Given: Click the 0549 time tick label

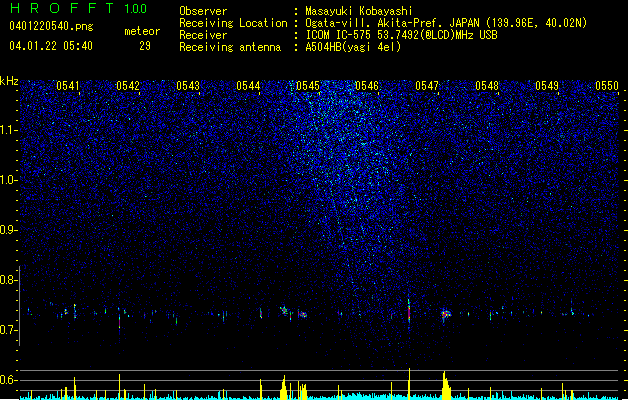Looking at the screenshot, I should click(x=547, y=86).
